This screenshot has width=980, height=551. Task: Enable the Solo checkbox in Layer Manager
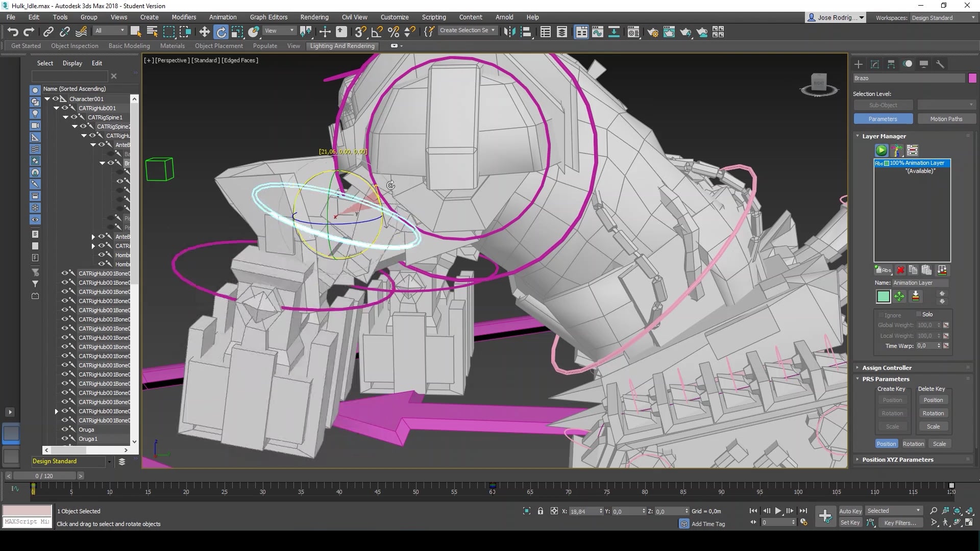point(919,314)
